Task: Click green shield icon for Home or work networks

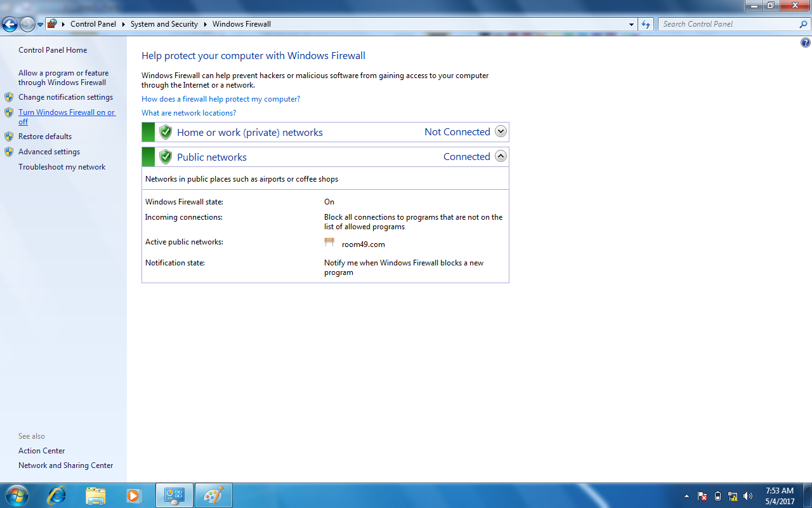Action: point(166,132)
